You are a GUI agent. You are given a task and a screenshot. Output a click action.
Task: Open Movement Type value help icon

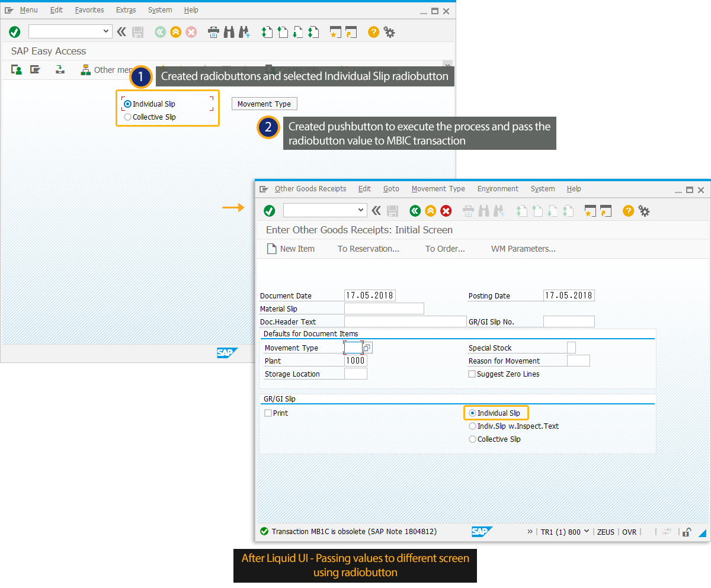(367, 348)
